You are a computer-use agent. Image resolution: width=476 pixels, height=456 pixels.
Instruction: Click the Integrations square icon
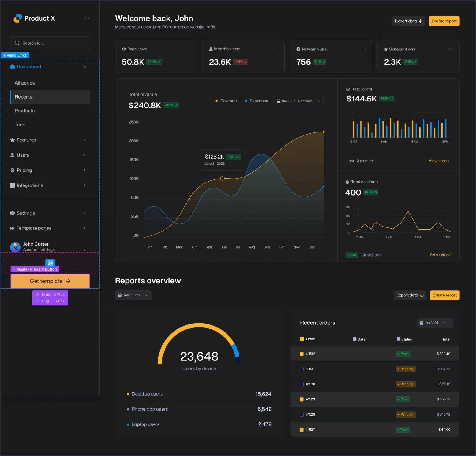coord(12,185)
